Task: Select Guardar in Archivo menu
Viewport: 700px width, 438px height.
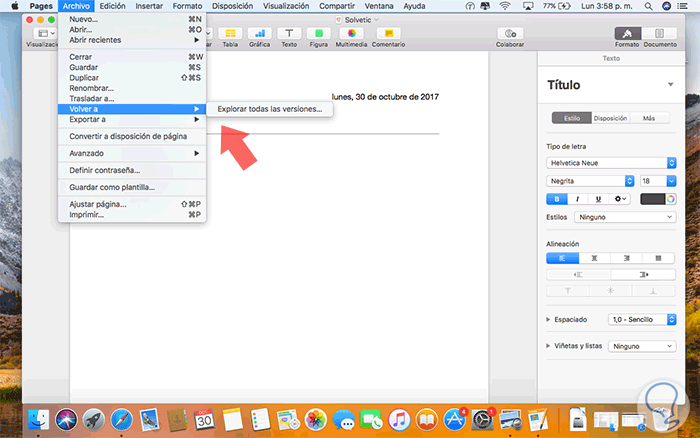Action: [132, 67]
